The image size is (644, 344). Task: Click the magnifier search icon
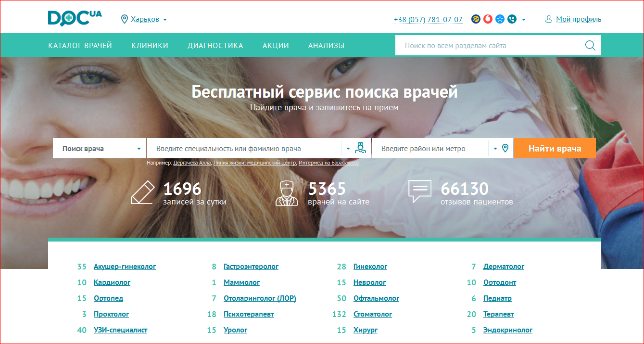pyautogui.click(x=590, y=46)
